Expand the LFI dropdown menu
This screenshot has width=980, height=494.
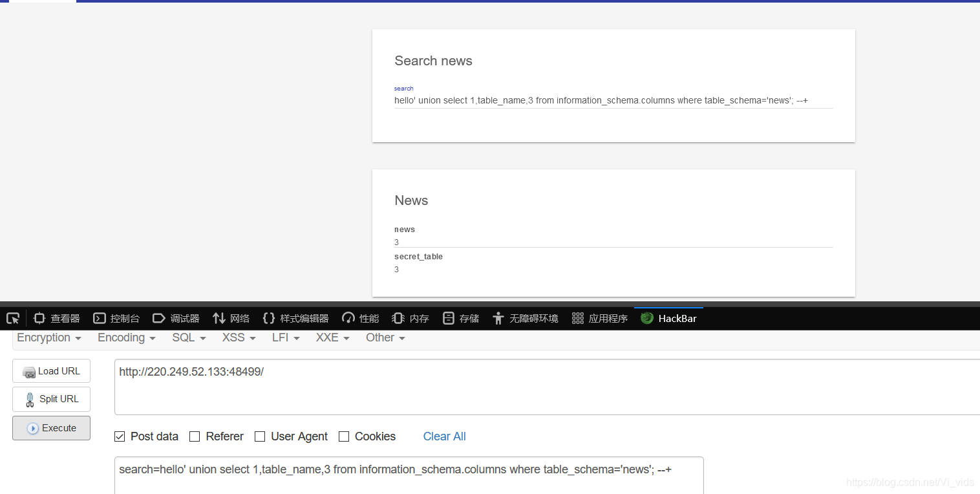(x=286, y=338)
